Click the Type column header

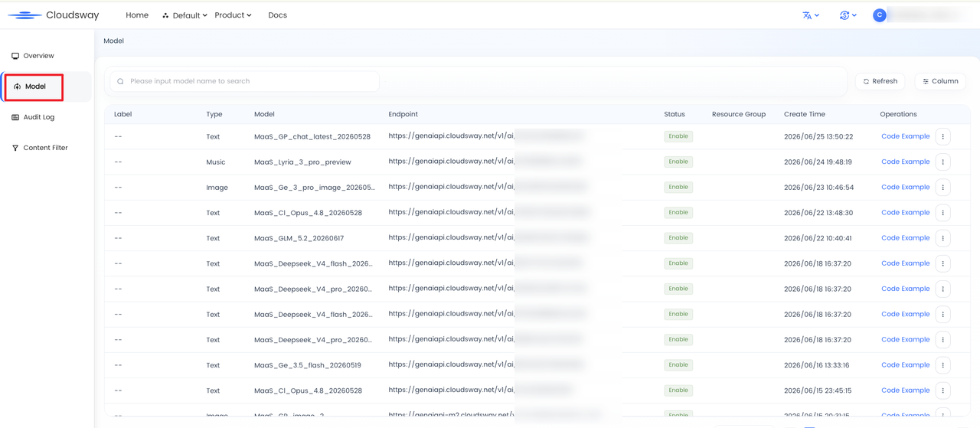pos(214,114)
